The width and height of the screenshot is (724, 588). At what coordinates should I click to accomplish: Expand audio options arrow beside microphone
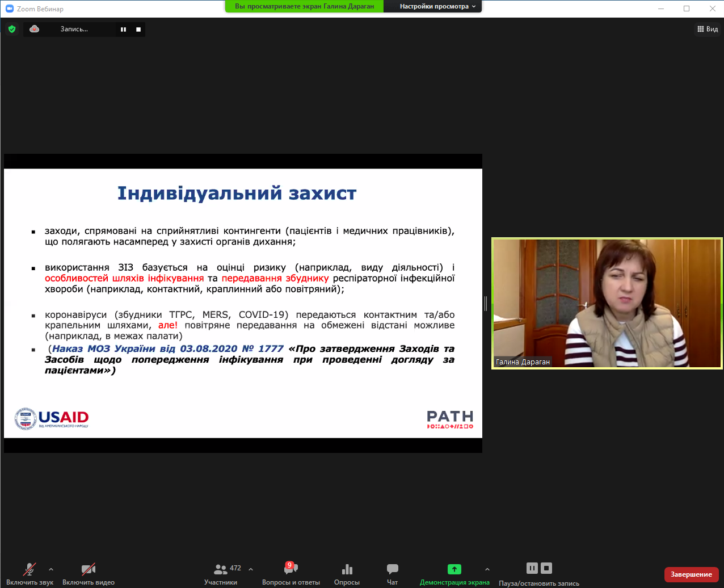pos(51,569)
